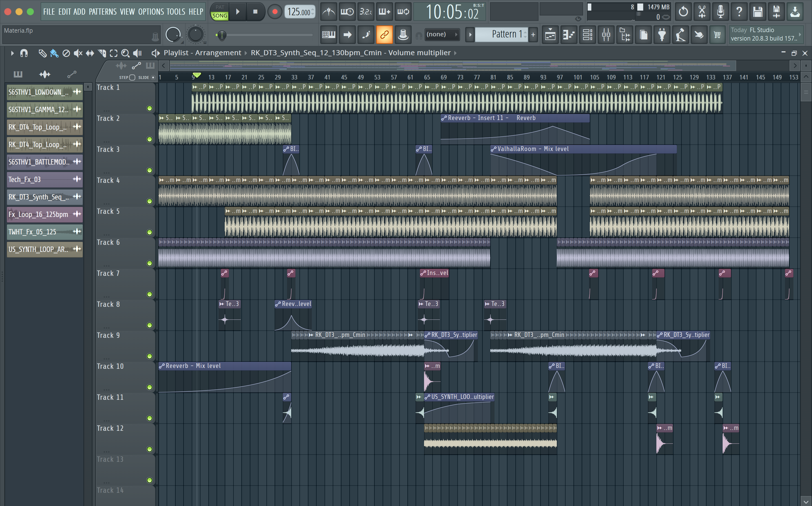Image resolution: width=812 pixels, height=506 pixels.
Task: Choose the Select marquee tool in playlist
Action: click(114, 53)
